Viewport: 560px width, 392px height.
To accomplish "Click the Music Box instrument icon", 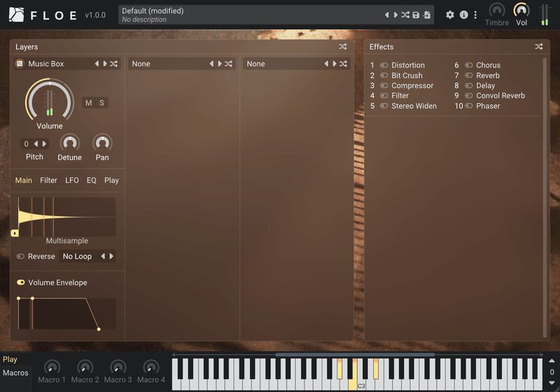I will (20, 64).
